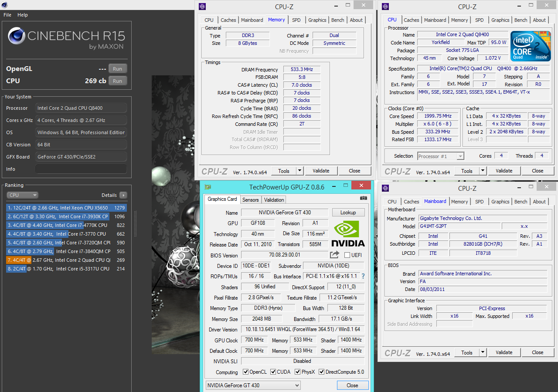Click the title bar icon of the Mainboard CPU-Z window

385,188
